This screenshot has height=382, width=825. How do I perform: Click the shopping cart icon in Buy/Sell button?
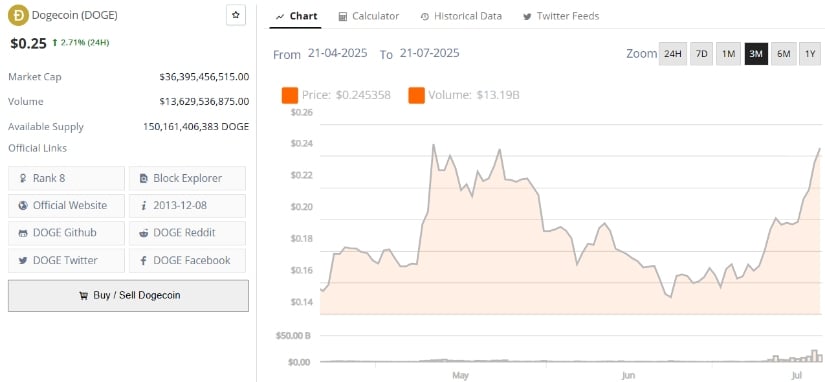[84, 296]
